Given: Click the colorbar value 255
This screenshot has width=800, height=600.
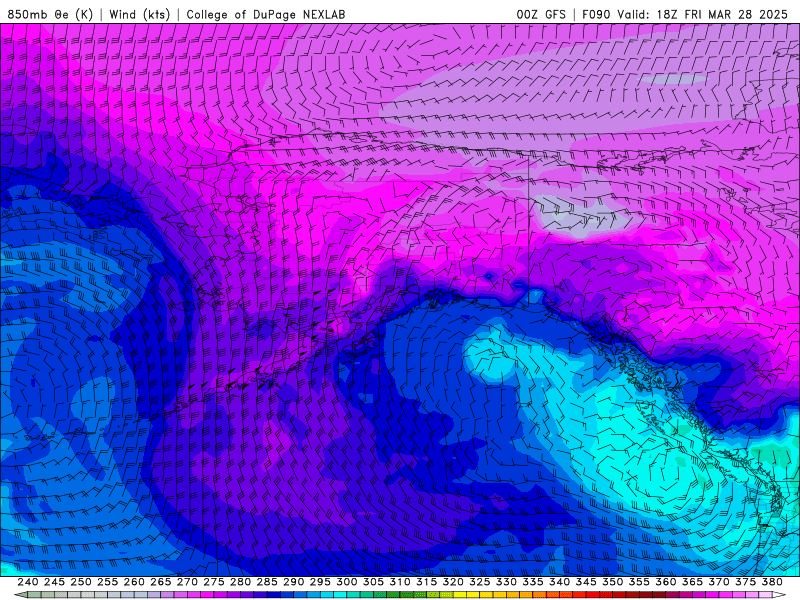Looking at the screenshot, I should click(x=107, y=582).
